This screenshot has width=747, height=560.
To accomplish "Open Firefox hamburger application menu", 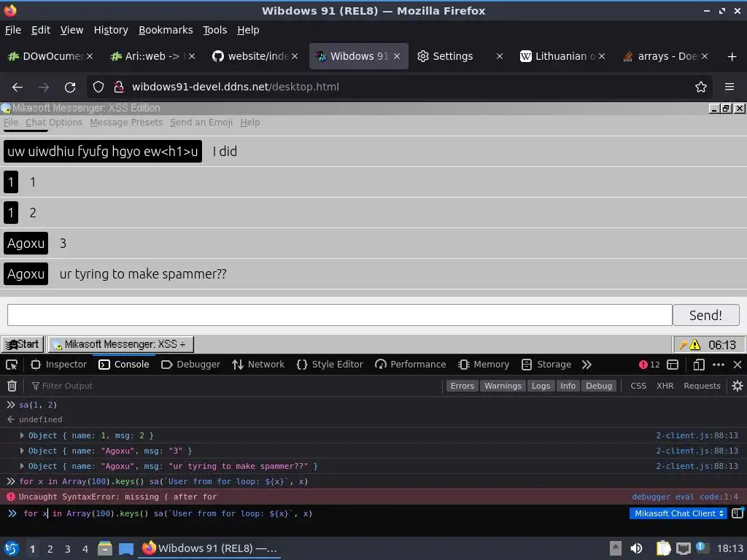I will coord(729,87).
